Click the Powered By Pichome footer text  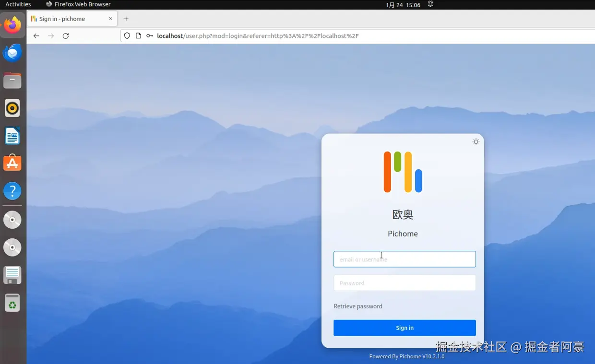point(406,356)
